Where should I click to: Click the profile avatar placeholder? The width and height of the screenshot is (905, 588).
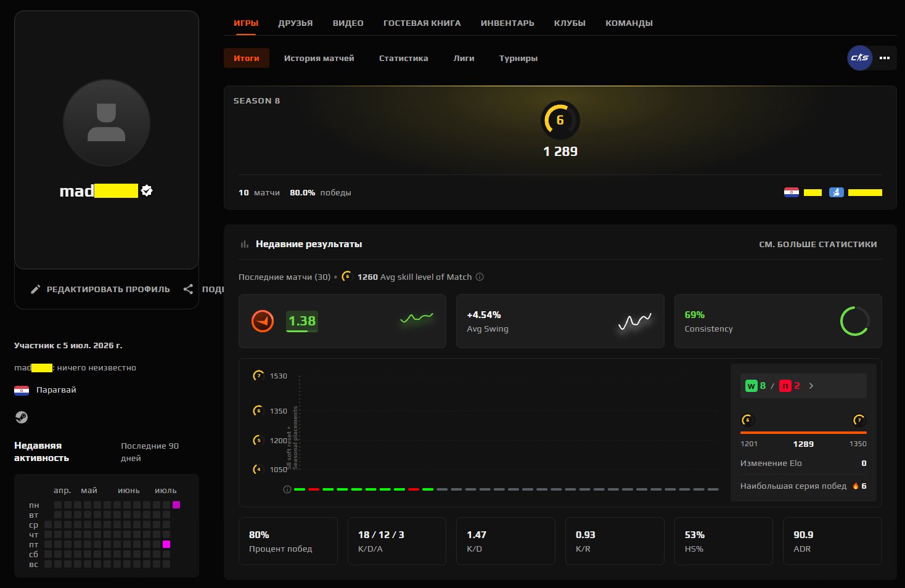click(x=107, y=123)
